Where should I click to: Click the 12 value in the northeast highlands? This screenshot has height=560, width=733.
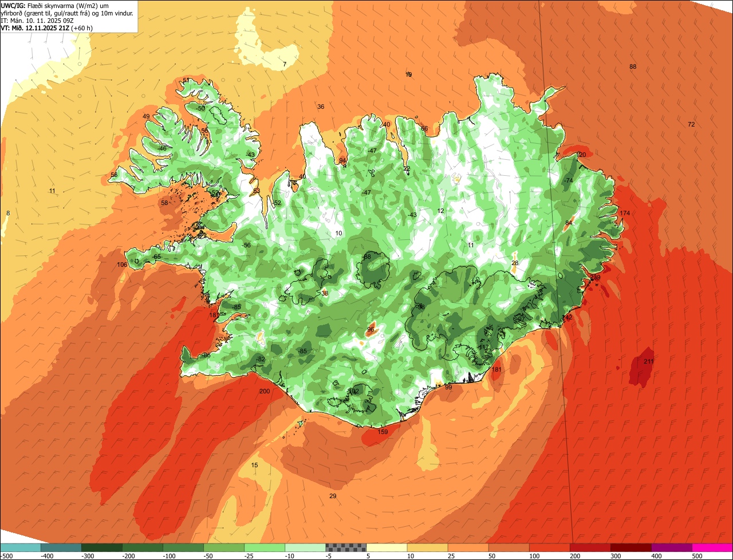[x=440, y=211]
